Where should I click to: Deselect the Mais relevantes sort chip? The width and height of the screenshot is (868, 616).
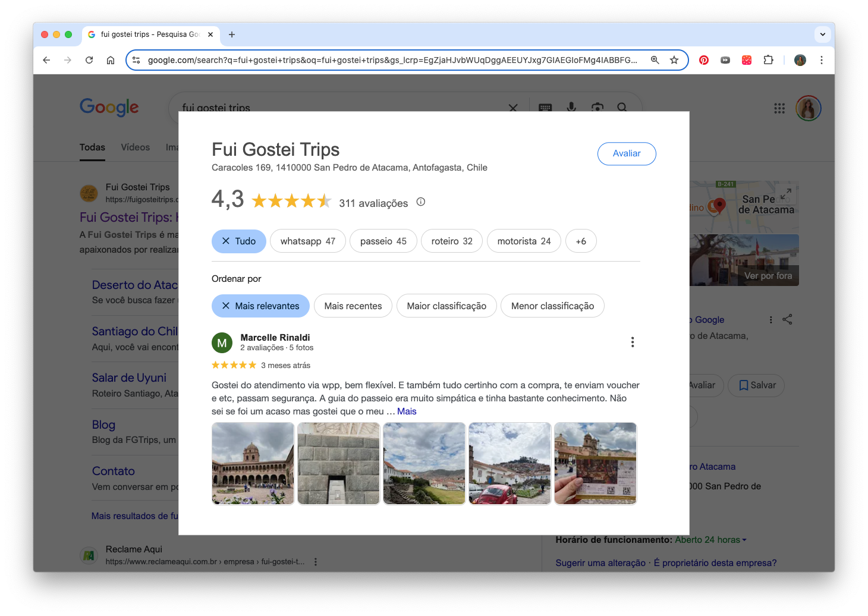tap(260, 306)
